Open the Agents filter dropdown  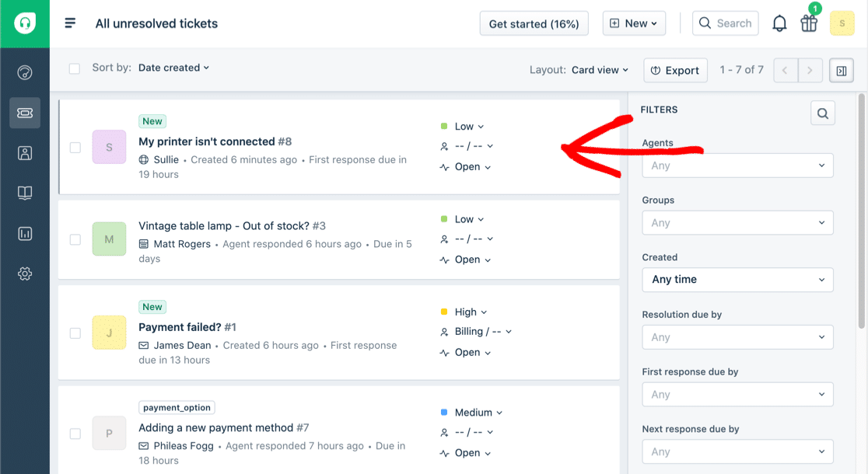(x=737, y=166)
